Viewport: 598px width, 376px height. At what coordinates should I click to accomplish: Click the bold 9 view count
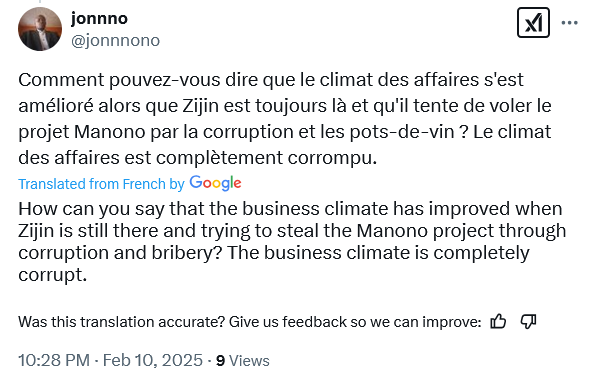pyautogui.click(x=220, y=360)
